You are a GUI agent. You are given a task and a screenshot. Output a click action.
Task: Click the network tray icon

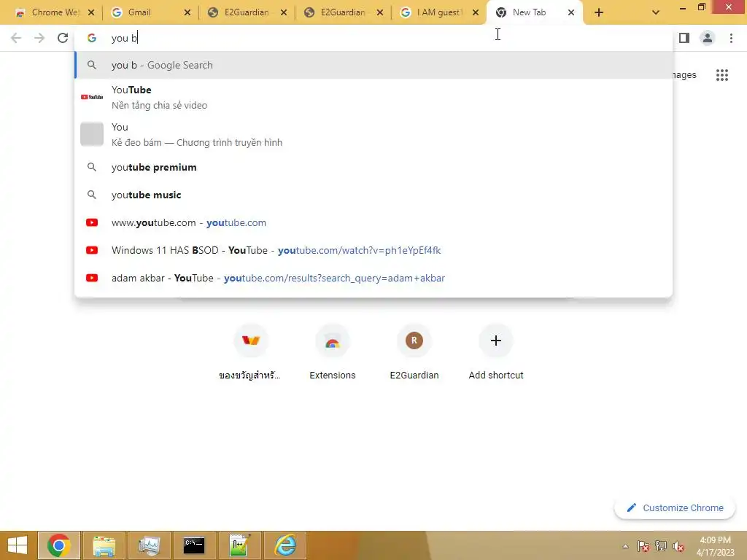[660, 546]
